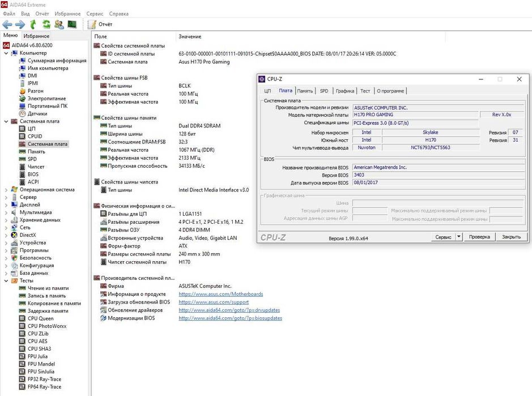Image resolution: width=532 pixels, height=396 pixels.
Task: Open the Отчёт menu in menu bar
Action: (42, 14)
